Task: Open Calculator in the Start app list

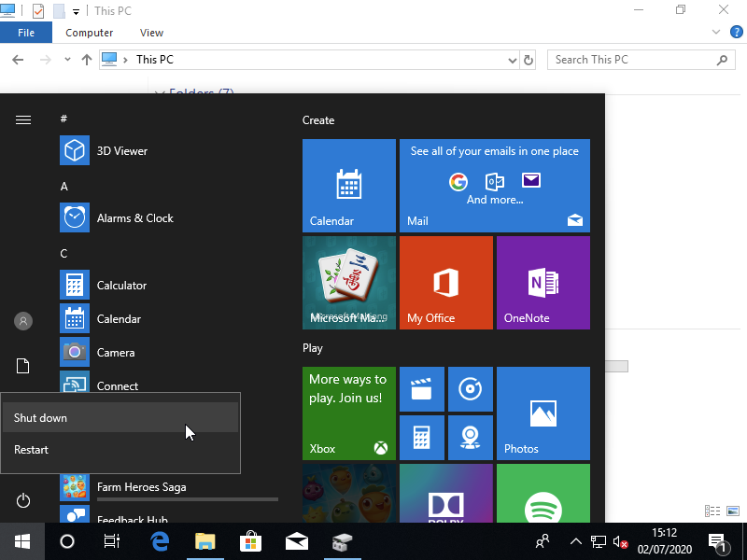Action: coord(169,285)
